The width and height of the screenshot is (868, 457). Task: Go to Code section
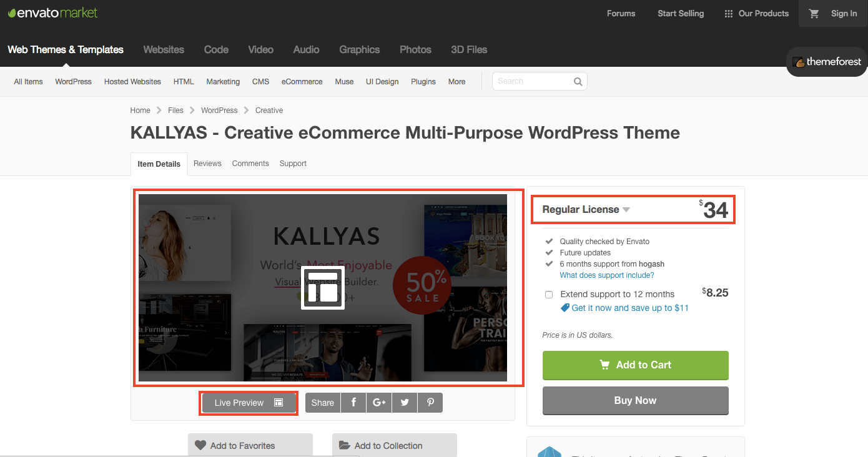click(x=216, y=49)
